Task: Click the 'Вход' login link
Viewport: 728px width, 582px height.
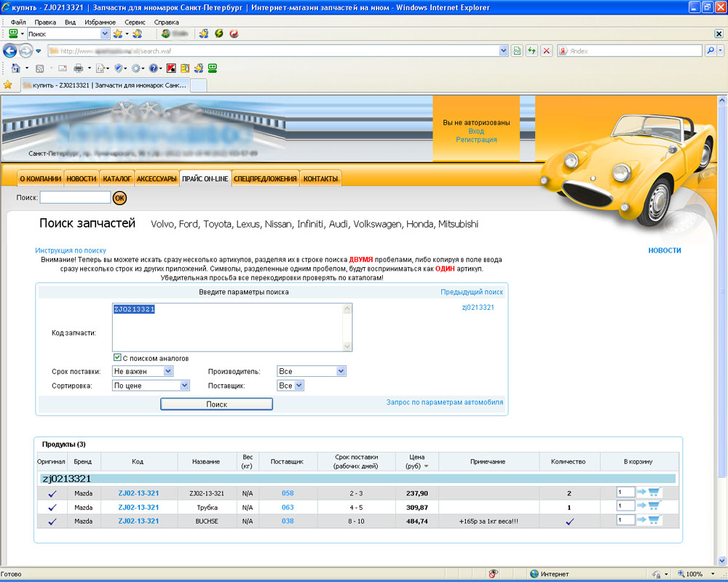Action: tap(476, 131)
